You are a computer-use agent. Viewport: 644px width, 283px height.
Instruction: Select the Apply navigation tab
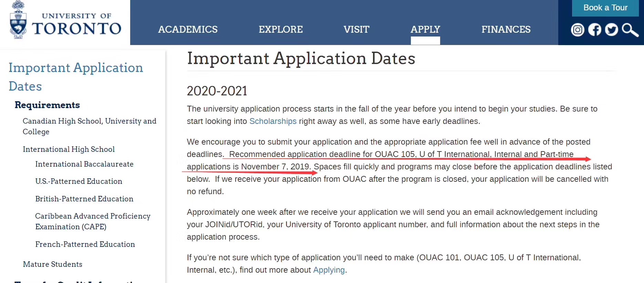coord(425,30)
